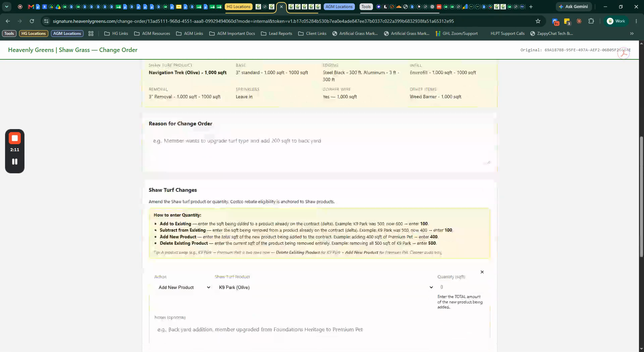Pause the screen recording
The height and width of the screenshot is (352, 644).
click(x=15, y=162)
